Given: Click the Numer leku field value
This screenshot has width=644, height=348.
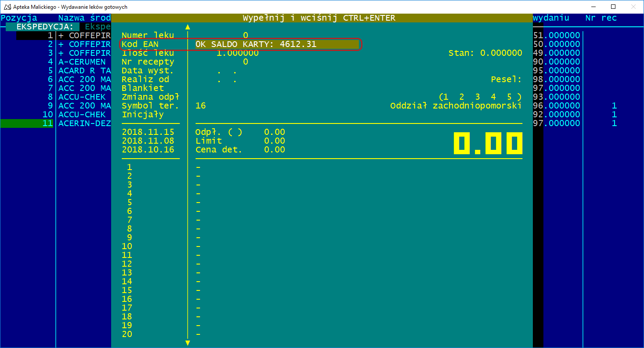Looking at the screenshot, I should 245,36.
